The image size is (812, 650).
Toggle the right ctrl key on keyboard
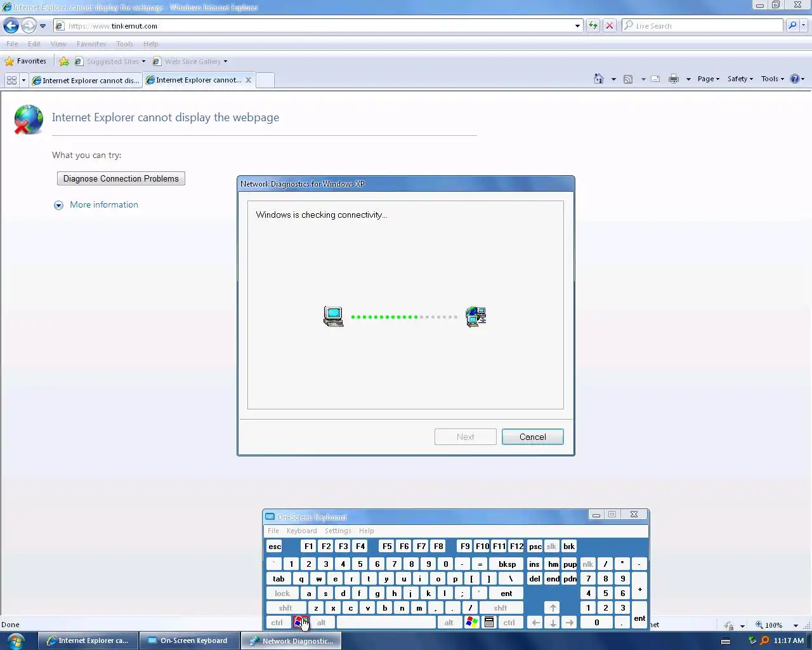click(x=509, y=623)
